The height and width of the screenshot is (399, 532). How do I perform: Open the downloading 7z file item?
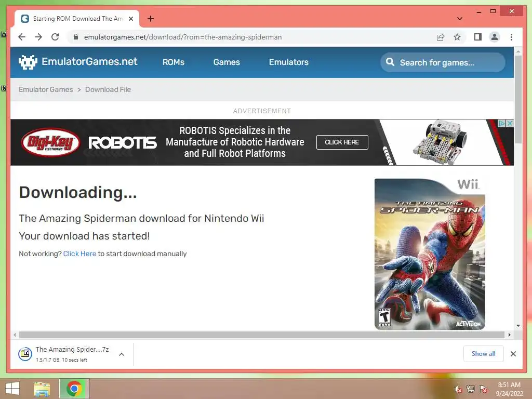[64, 354]
